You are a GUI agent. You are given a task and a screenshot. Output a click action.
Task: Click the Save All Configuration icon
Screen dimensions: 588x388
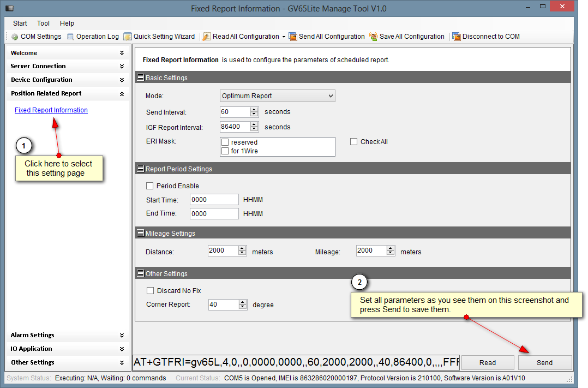click(x=374, y=37)
